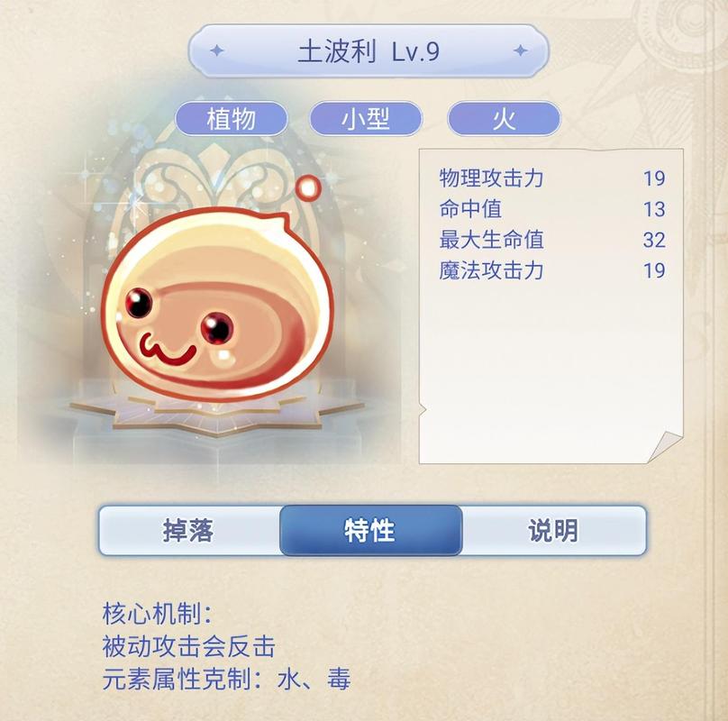728x721 pixels.
Task: Open the 说明 tab
Action: click(553, 530)
